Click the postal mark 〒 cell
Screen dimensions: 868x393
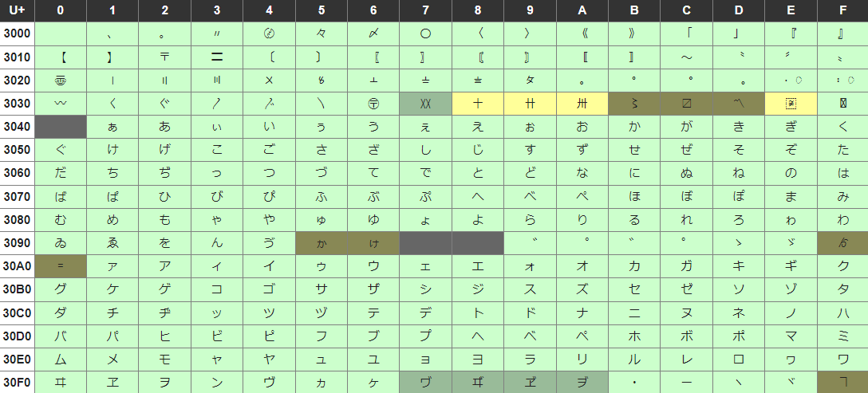(164, 57)
